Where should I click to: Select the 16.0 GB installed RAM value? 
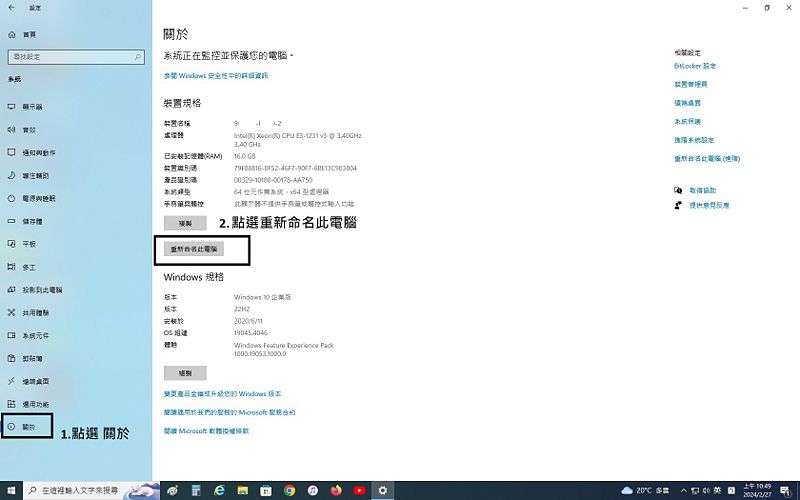tap(244, 156)
